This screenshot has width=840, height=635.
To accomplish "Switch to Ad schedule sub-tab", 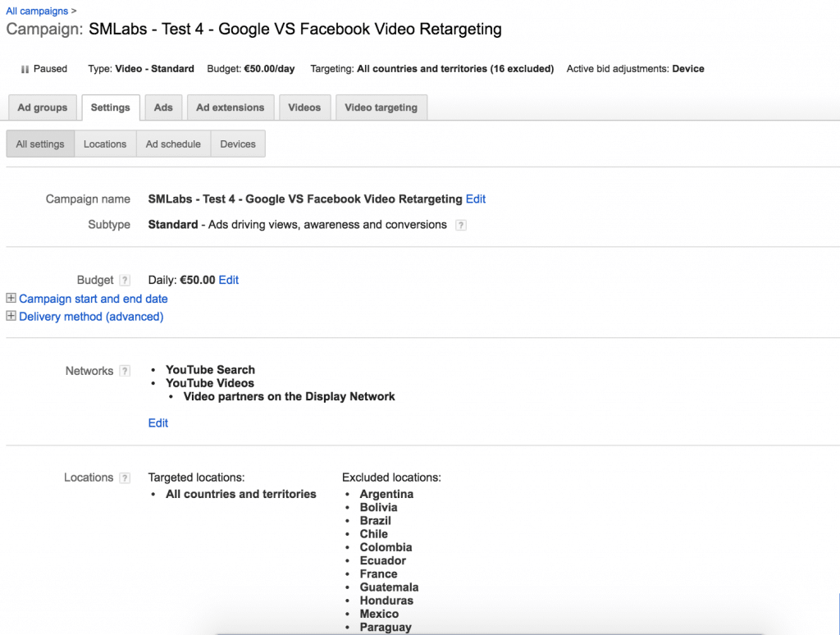I will 173,144.
